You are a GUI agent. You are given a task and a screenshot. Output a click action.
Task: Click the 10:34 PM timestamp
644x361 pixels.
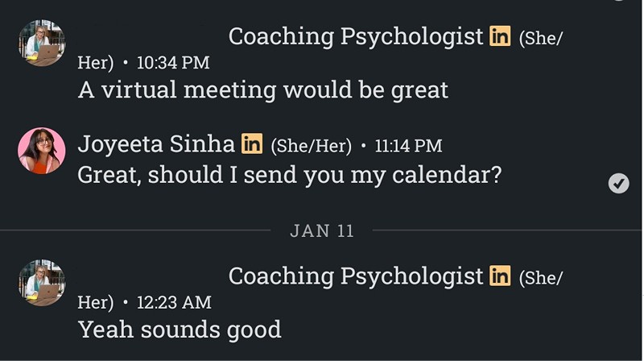point(173,63)
